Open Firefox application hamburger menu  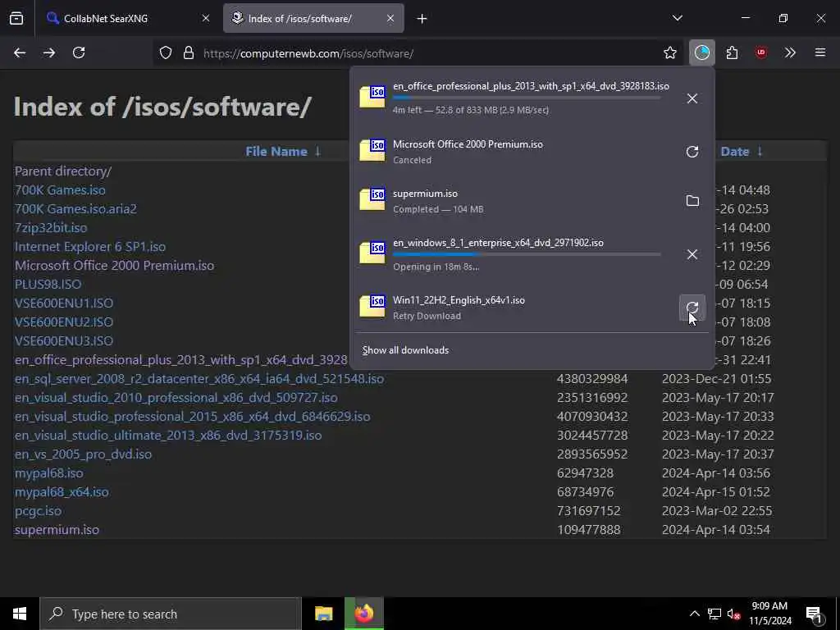coord(820,52)
